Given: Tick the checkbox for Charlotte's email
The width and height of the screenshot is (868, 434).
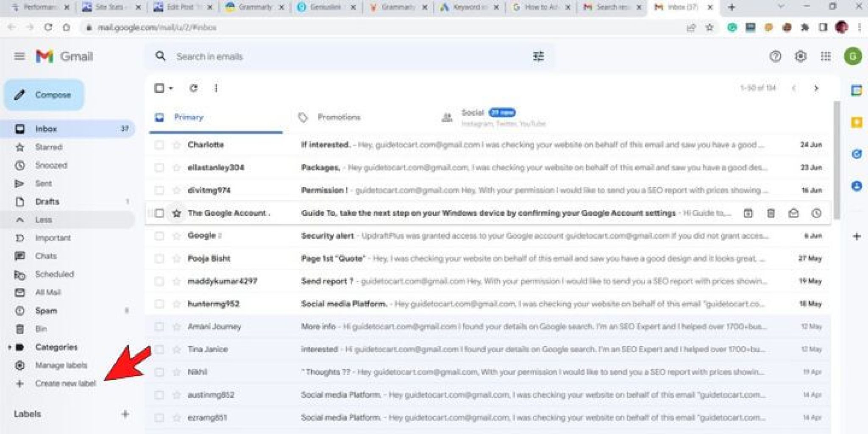Looking at the screenshot, I should click(x=159, y=145).
